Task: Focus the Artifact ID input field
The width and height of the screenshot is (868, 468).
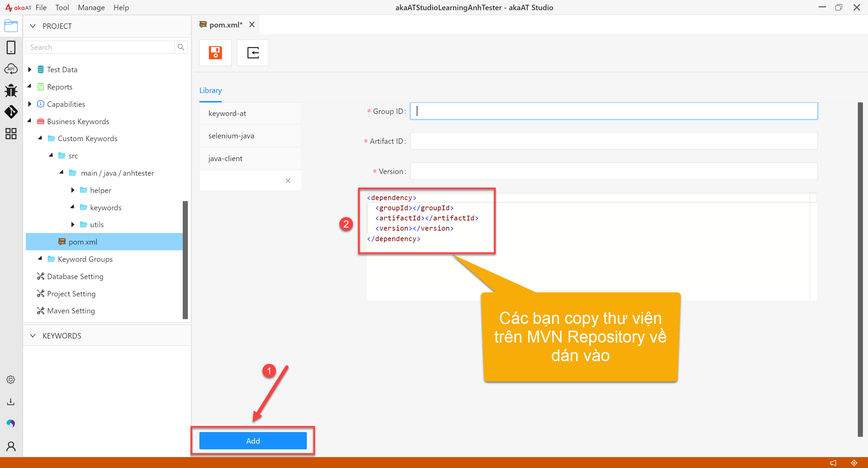Action: coord(614,141)
